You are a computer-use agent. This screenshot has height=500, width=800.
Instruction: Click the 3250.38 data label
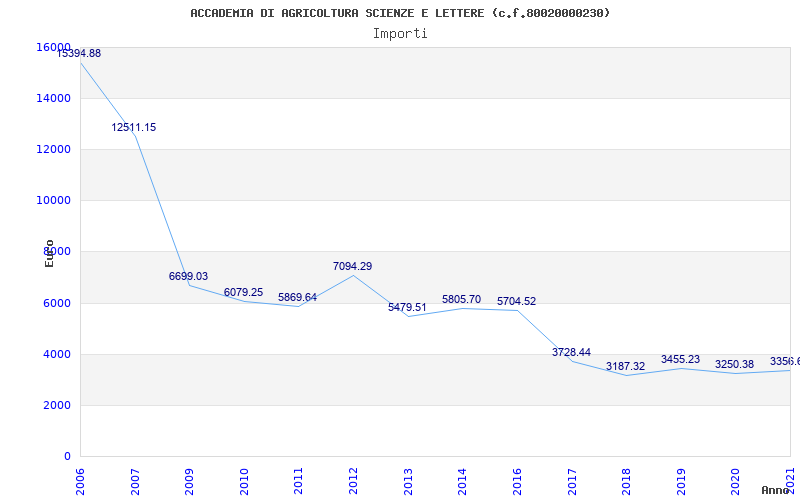pyautogui.click(x=734, y=364)
